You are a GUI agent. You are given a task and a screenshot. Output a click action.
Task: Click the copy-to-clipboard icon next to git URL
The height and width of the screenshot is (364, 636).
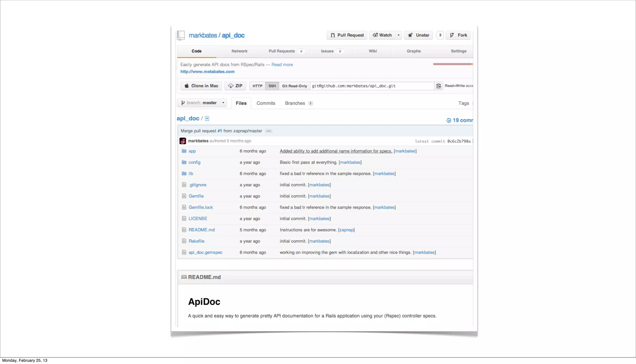(438, 86)
